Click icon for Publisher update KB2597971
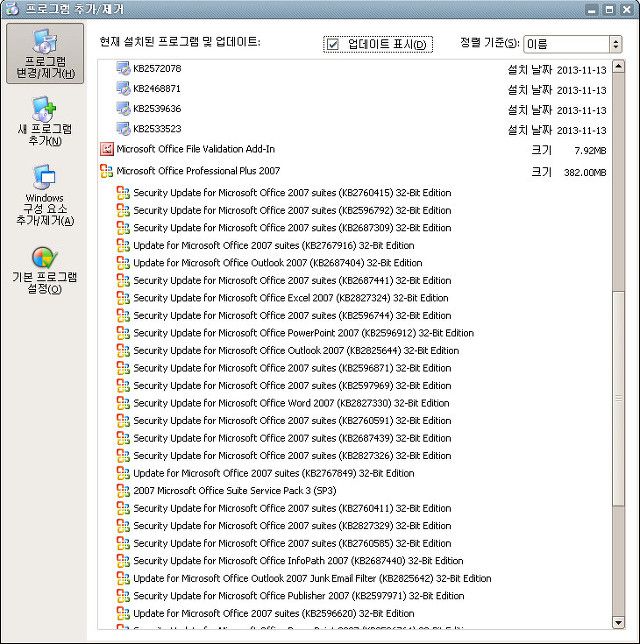The height and width of the screenshot is (644, 640). point(123,596)
